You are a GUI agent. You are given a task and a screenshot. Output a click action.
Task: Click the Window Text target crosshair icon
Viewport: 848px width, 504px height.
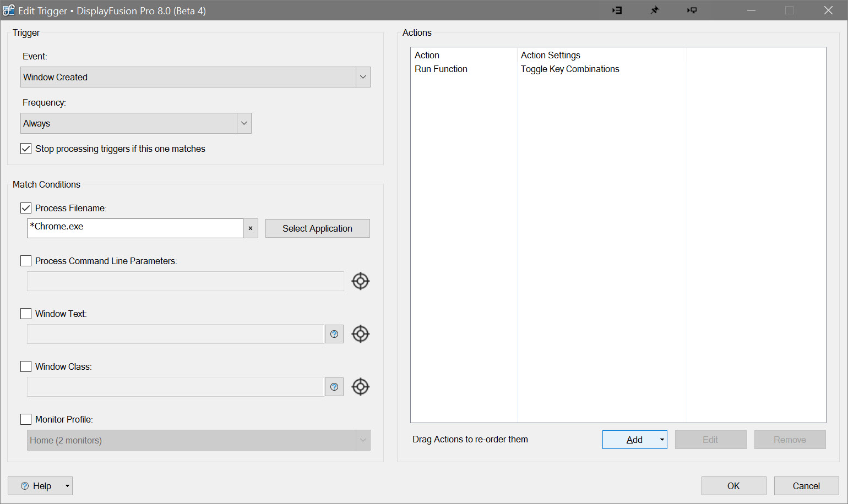coord(360,334)
